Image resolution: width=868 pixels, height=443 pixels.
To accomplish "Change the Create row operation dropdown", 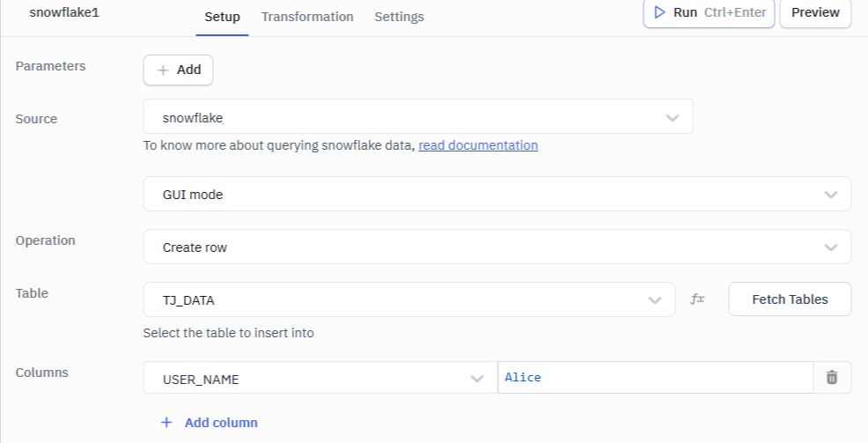I will (497, 247).
